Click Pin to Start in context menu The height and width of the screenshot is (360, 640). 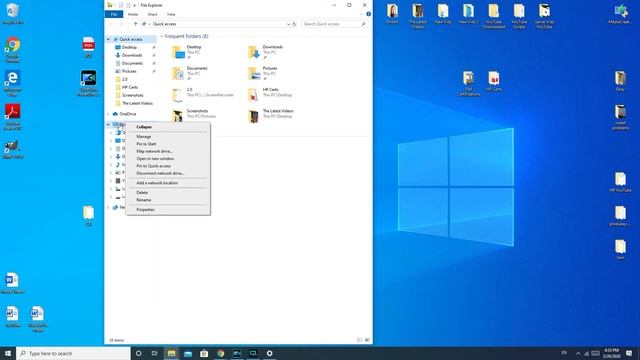click(146, 144)
